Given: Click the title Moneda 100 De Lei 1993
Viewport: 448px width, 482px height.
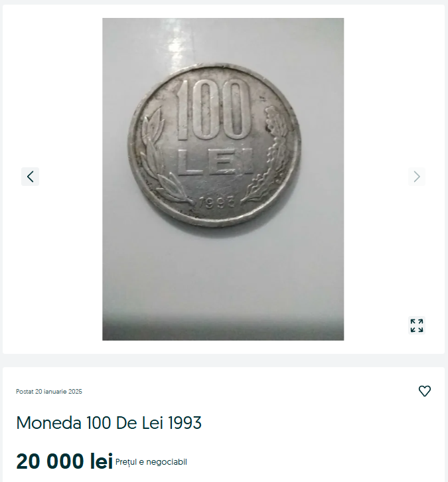Looking at the screenshot, I should pyautogui.click(x=109, y=423).
